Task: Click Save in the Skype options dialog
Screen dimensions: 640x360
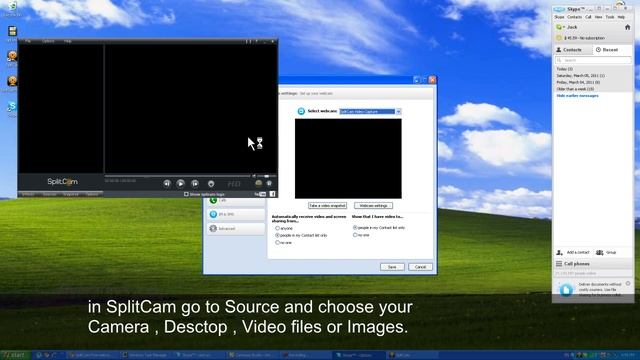Action: pyautogui.click(x=392, y=267)
